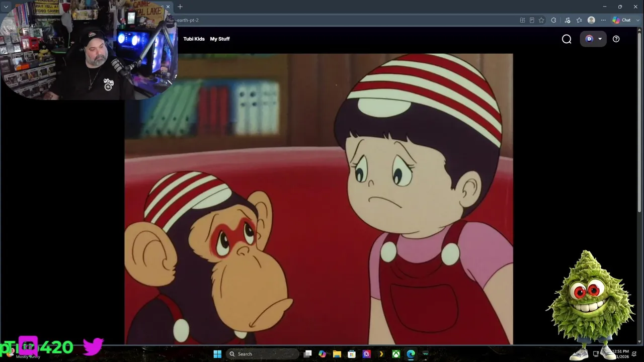Screen dimensions: 644x362
Task: Open the taskbar clock and date
Action: 620,354
